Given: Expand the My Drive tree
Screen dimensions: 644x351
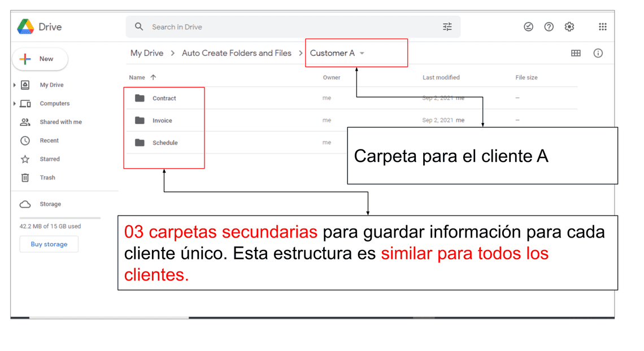Looking at the screenshot, I should (15, 85).
